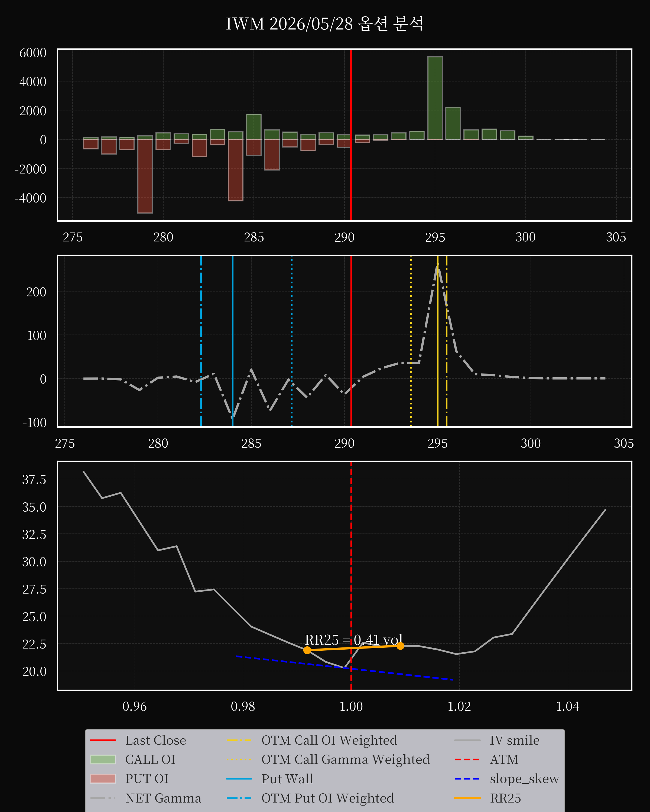Viewport: 650px width, 812px height.
Task: Click the red Last Close line in top chart
Action: 351,135
